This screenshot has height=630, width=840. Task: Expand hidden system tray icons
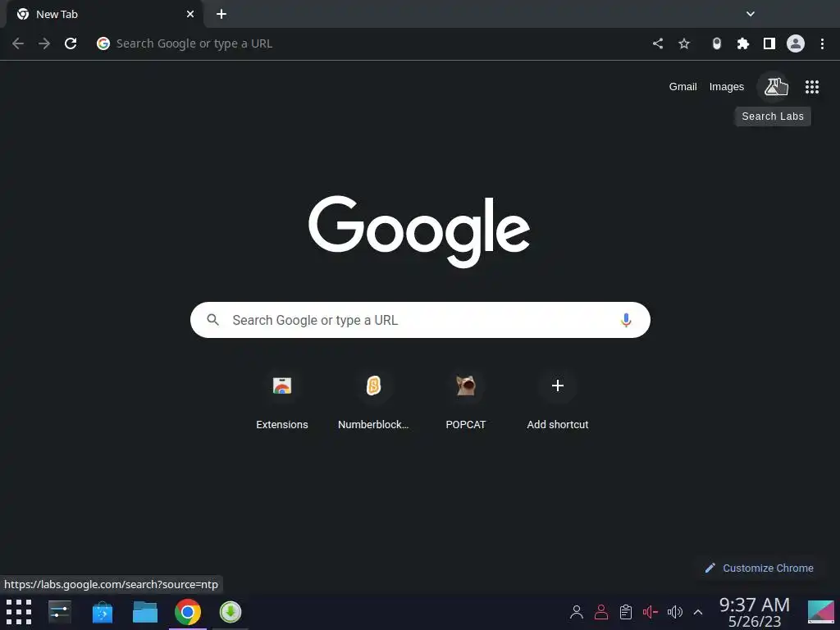click(698, 612)
